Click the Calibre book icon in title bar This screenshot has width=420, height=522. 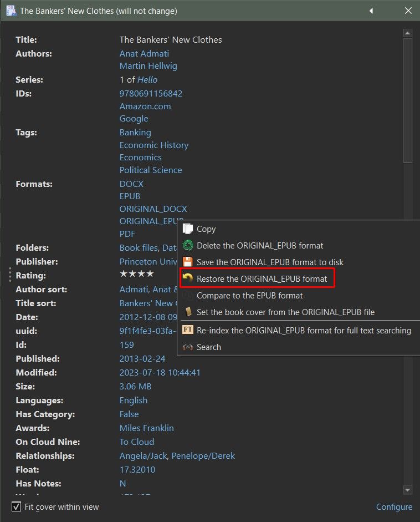tap(11, 11)
